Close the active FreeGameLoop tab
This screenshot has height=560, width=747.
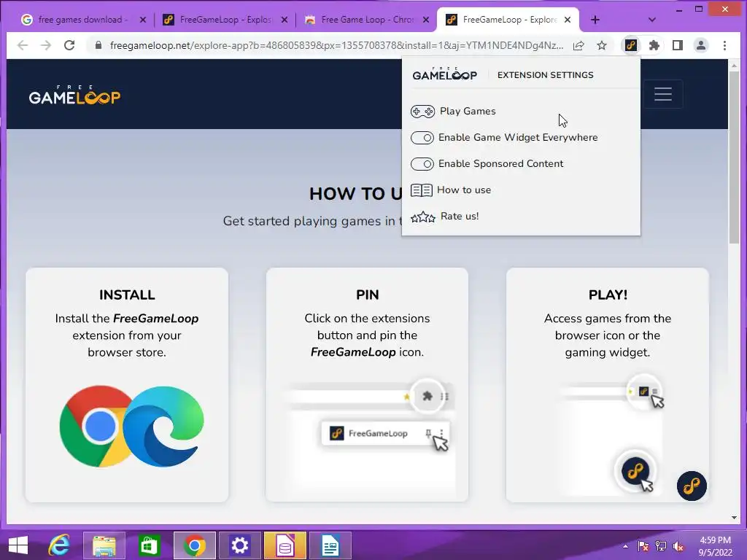(x=568, y=20)
